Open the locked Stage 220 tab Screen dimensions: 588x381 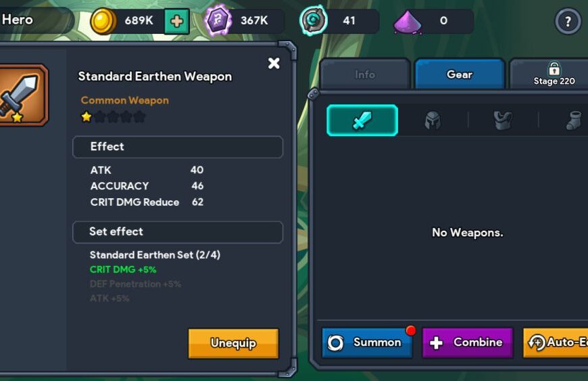pyautogui.click(x=549, y=74)
